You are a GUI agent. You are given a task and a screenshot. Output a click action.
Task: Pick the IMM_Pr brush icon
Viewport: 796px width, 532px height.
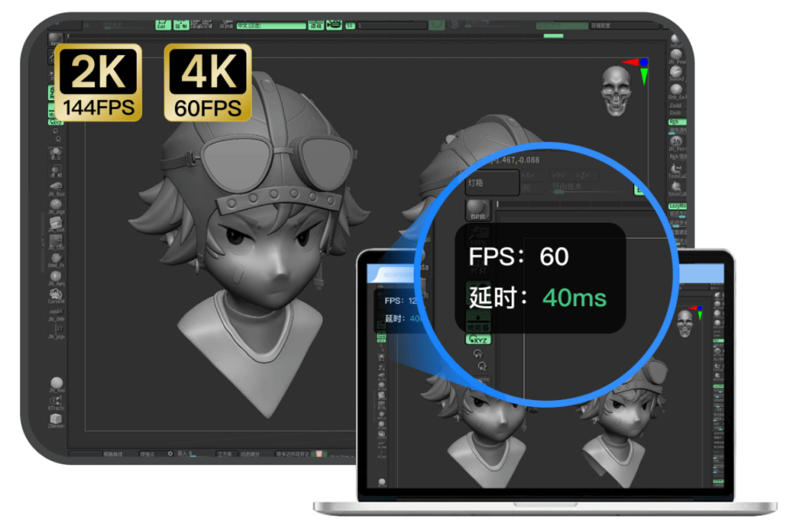[56, 260]
